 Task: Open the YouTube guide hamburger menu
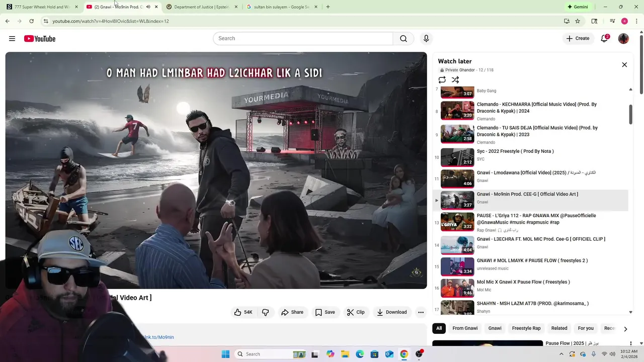(12, 39)
